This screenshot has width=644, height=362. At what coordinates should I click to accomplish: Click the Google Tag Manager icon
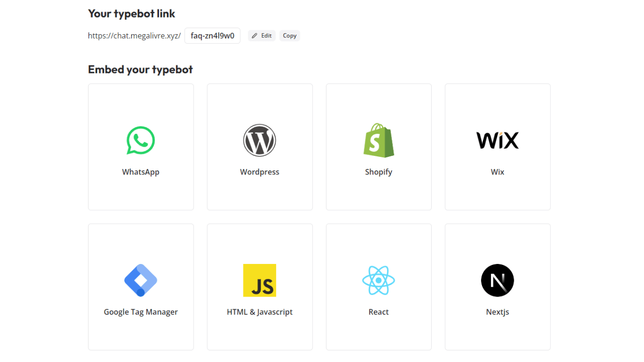(x=141, y=280)
